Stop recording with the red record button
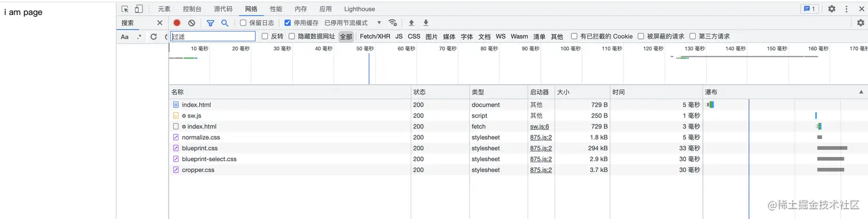 [x=177, y=23]
